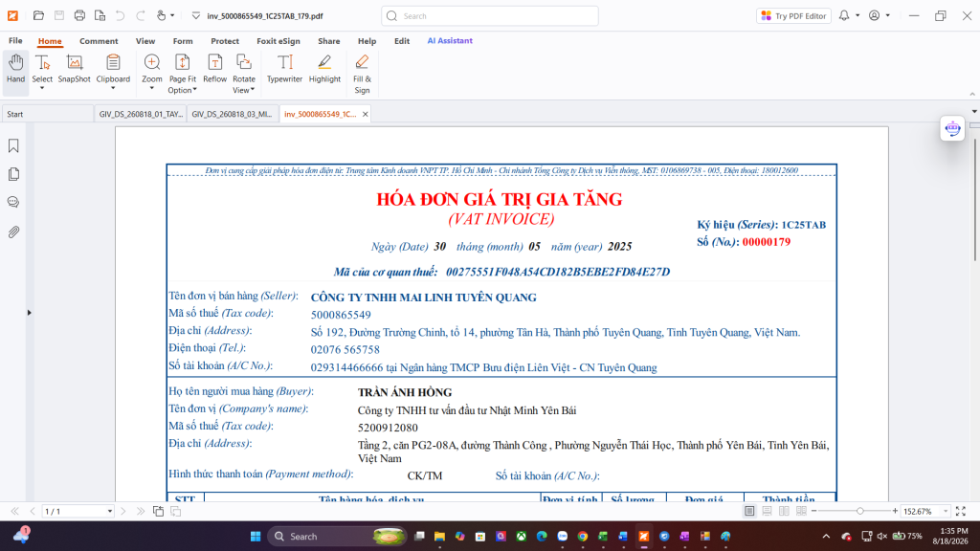Click the Open file folder icon
980x551 pixels.
coord(38,15)
